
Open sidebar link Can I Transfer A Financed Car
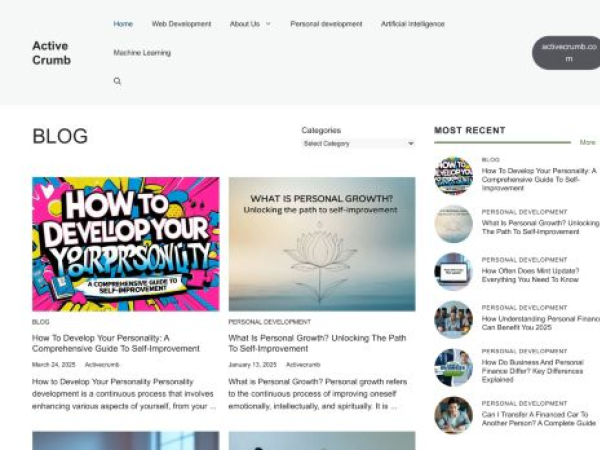[x=539, y=419]
